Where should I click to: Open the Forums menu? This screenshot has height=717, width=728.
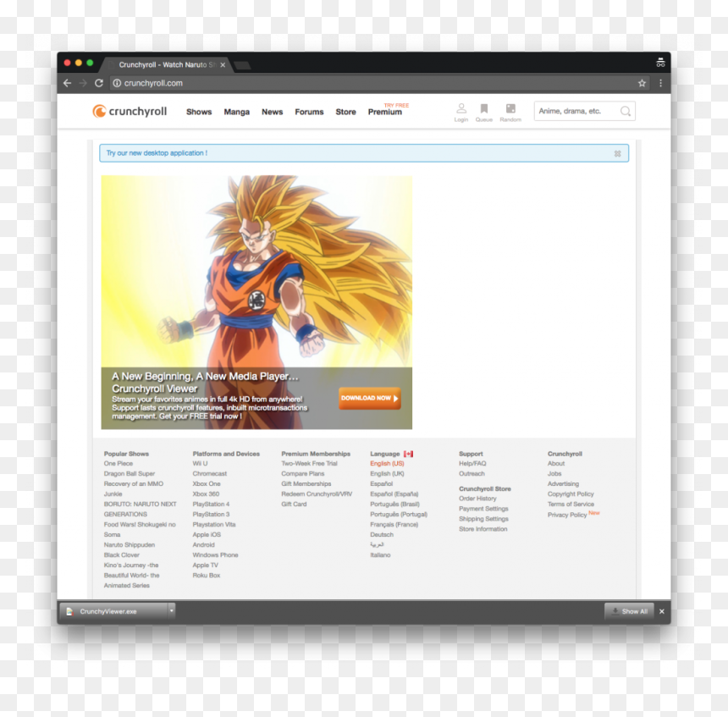(x=309, y=112)
